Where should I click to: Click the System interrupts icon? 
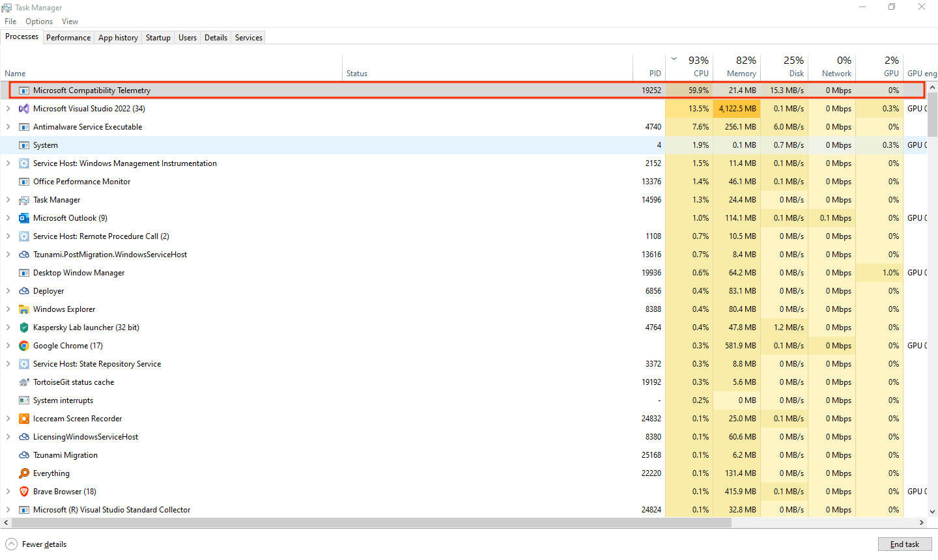(x=24, y=400)
